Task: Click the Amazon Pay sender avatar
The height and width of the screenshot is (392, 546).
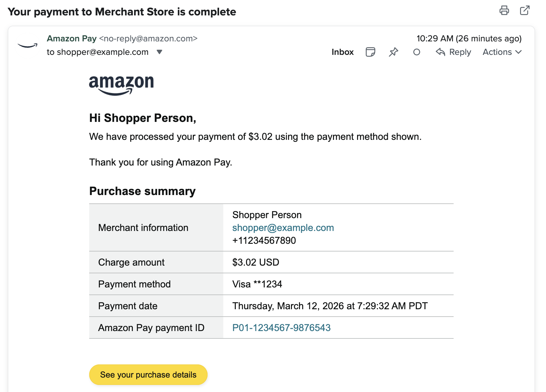Action: (x=28, y=46)
